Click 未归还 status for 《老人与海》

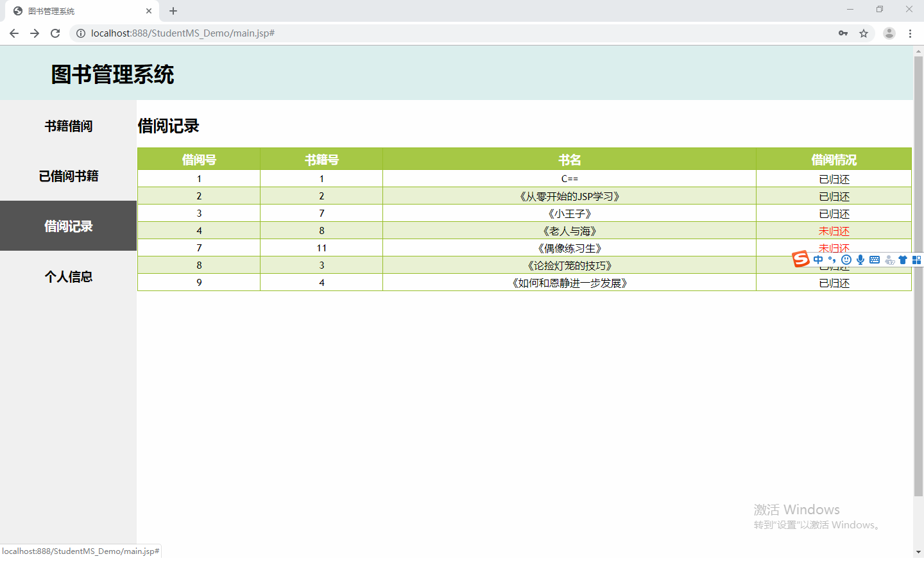(x=834, y=231)
